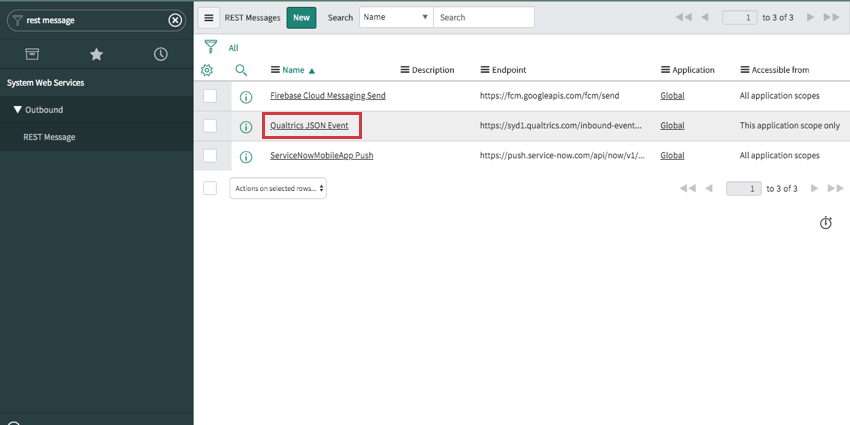Open the Favorites star tab
This screenshot has width=850, height=425.
coord(96,54)
